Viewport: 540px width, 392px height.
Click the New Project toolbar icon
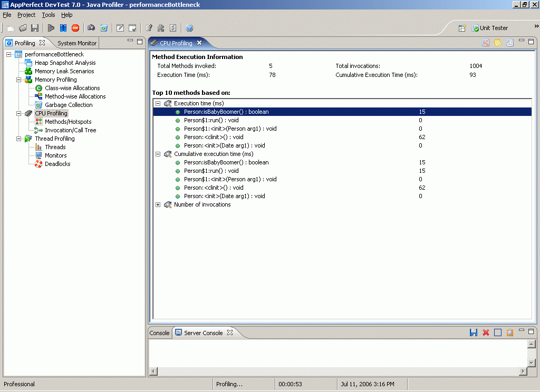11,28
